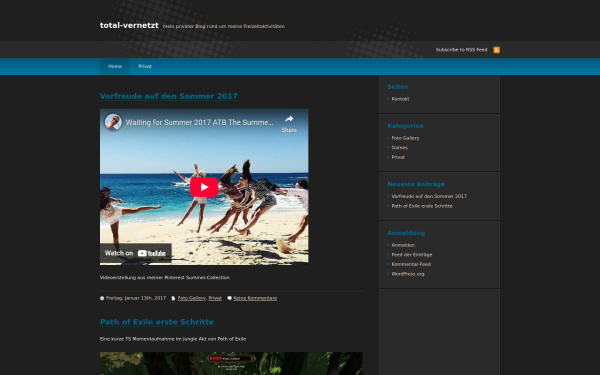The image size is (600, 375).
Task: Open the YouTube channel avatar on the video
Action: point(113,122)
